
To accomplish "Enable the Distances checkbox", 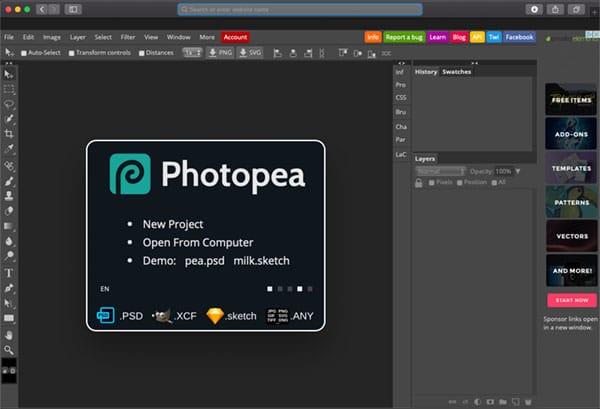I will coord(142,53).
